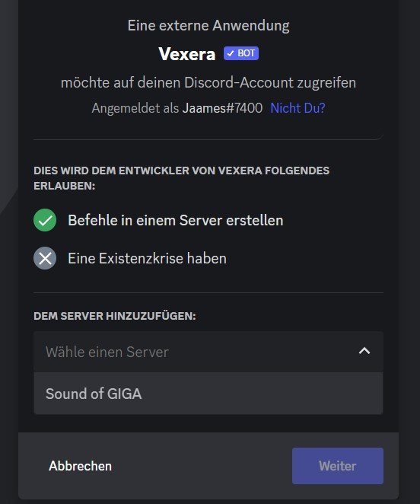Click the BOT label text in the badge
The width and height of the screenshot is (420, 504).
pos(247,53)
